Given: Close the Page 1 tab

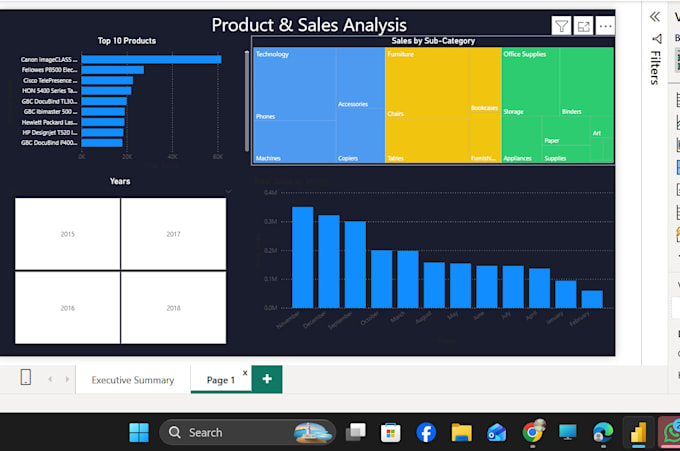Looking at the screenshot, I should 245,373.
